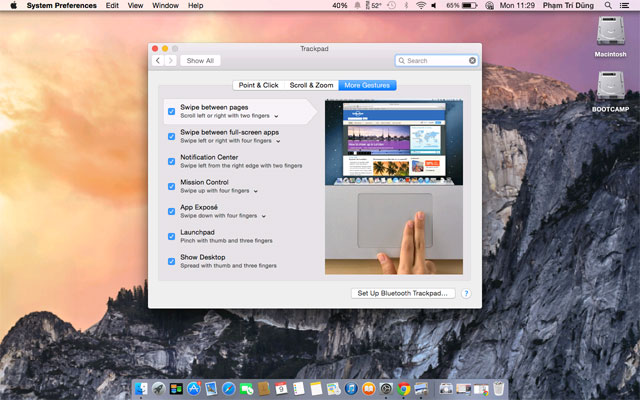Uncheck Swipe between full-screen apps checkbox
The image size is (640, 400).
(x=171, y=136)
